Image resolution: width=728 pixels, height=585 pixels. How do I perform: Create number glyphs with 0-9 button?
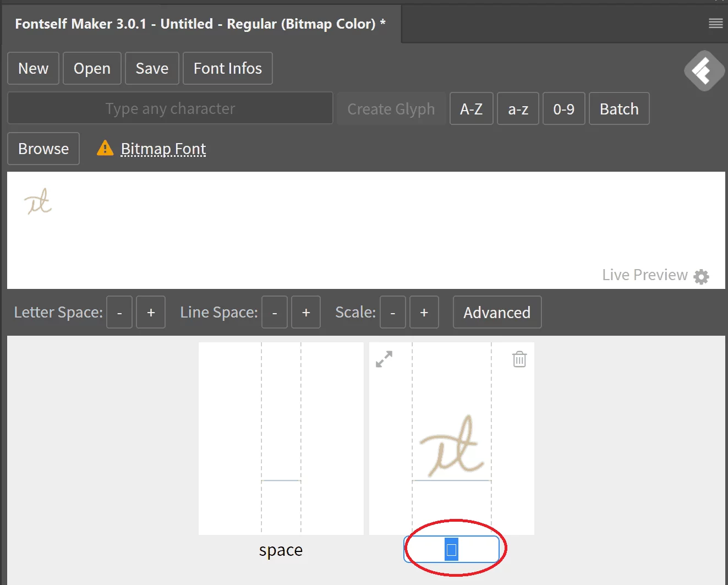pos(563,108)
